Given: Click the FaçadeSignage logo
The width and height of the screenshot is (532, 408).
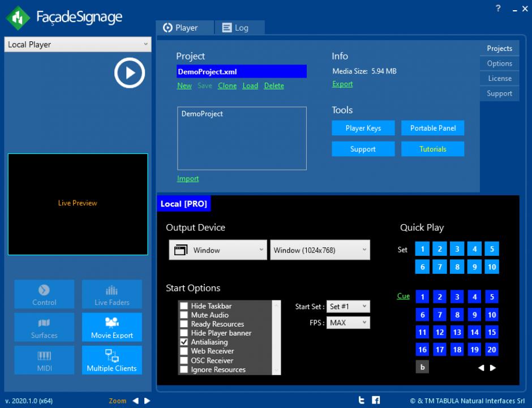Looking at the screenshot, I should pos(65,18).
